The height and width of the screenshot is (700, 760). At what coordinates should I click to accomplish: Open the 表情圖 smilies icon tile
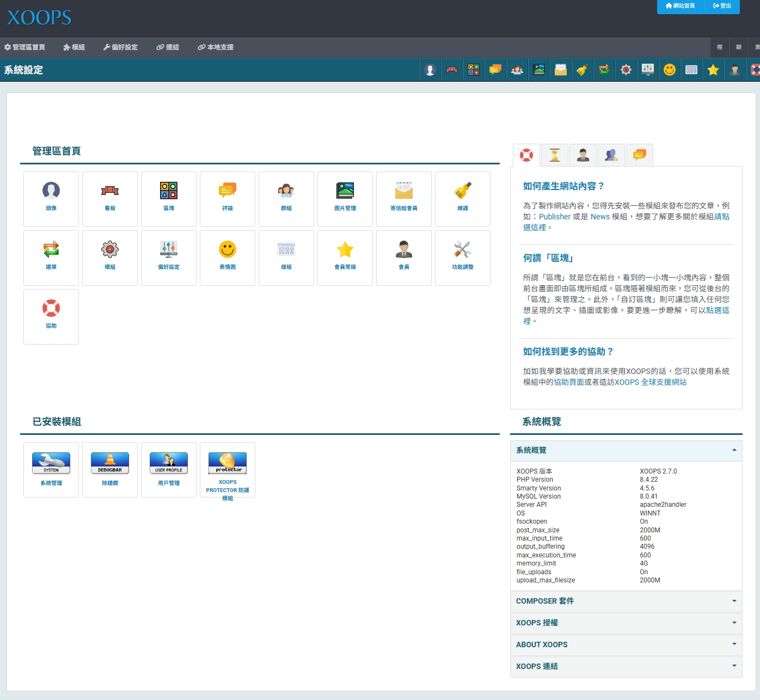pyautogui.click(x=228, y=257)
